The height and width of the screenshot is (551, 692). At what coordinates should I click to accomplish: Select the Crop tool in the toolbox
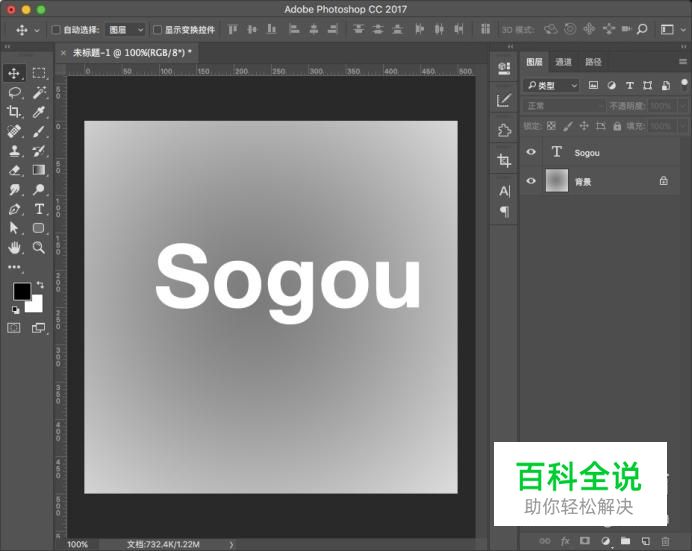pyautogui.click(x=15, y=112)
